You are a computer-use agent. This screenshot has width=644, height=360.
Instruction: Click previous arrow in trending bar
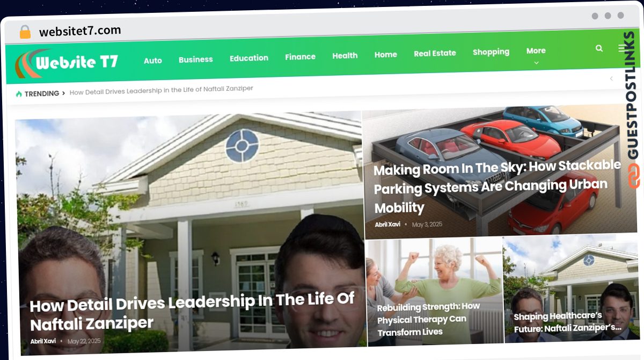[611, 78]
